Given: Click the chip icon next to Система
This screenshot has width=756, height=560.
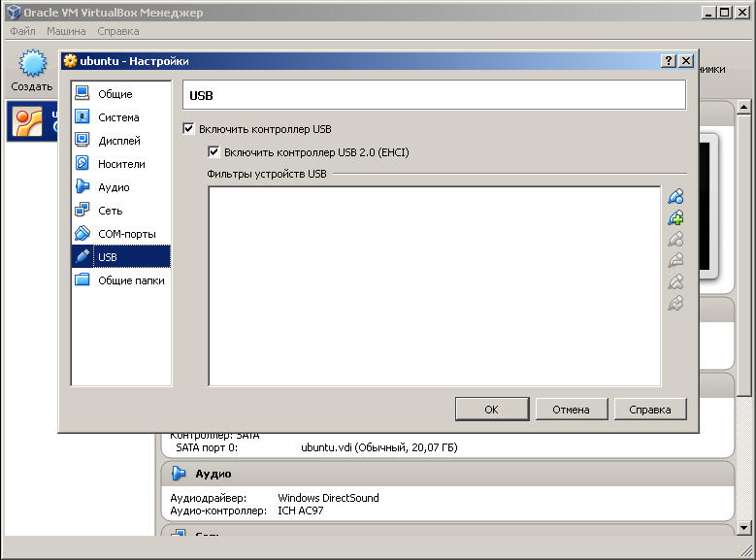Looking at the screenshot, I should coord(82,116).
